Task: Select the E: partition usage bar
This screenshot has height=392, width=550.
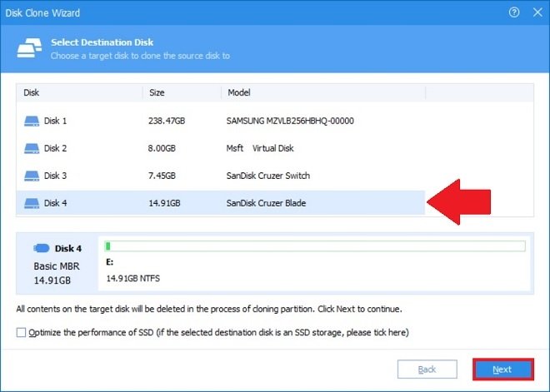Action: (315, 246)
